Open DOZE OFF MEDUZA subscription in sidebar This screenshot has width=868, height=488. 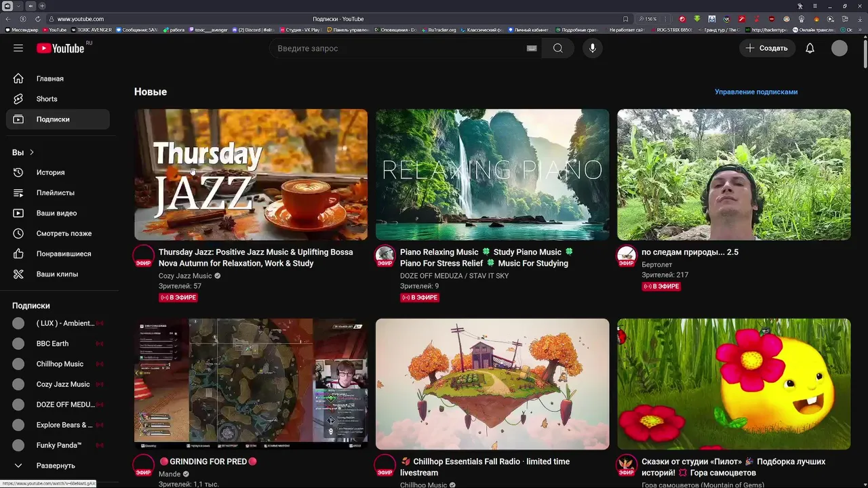pos(58,405)
